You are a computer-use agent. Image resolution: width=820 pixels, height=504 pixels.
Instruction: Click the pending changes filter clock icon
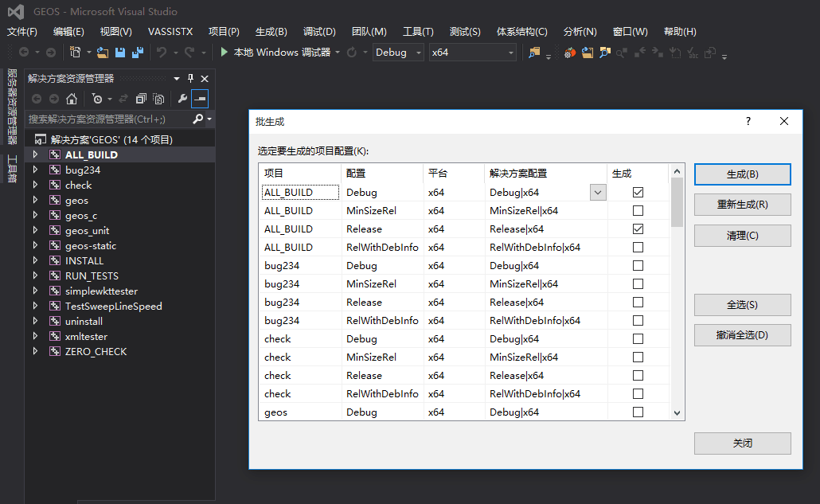(x=97, y=99)
